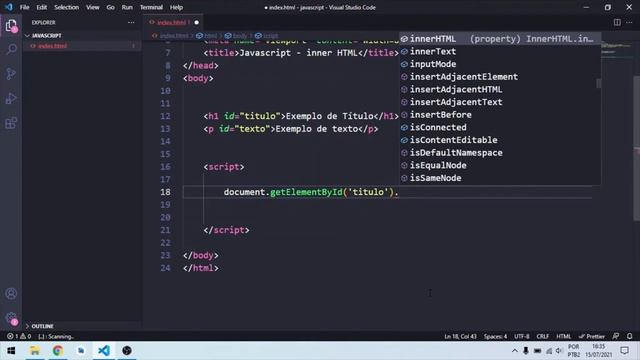Screen dimensions: 640x360
Task: Open the Run and Debug view
Action: point(11,98)
